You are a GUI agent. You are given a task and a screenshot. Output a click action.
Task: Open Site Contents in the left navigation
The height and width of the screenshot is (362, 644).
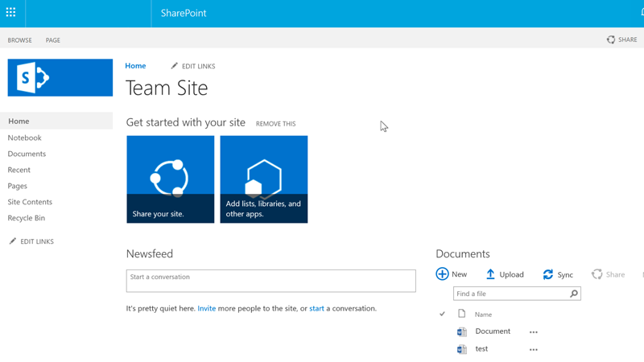pos(30,202)
